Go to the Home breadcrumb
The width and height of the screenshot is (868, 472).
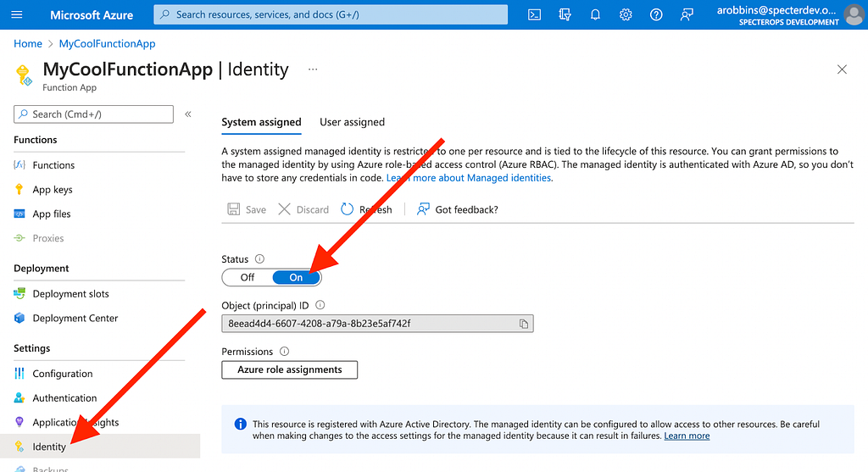pyautogui.click(x=28, y=44)
